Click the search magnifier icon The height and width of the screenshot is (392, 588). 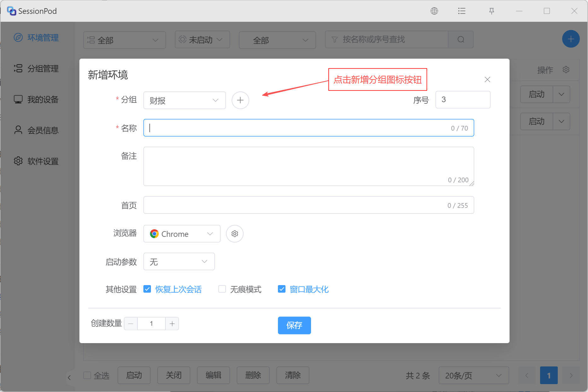tap(461, 39)
